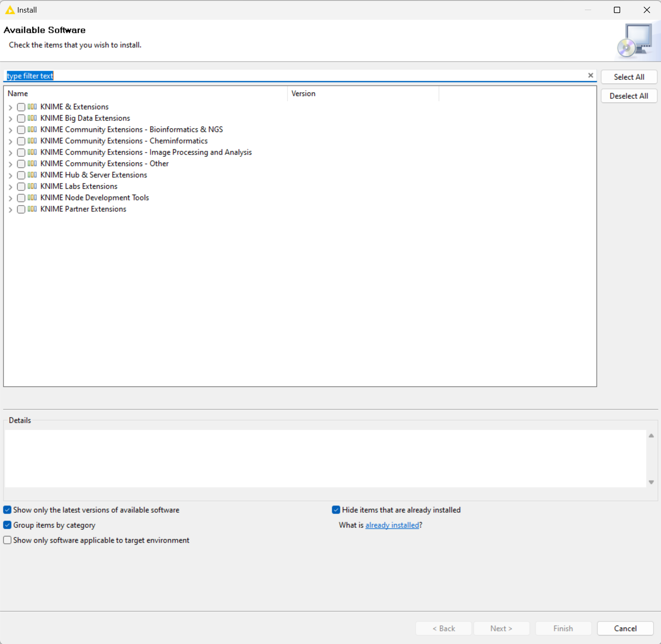The width and height of the screenshot is (661, 644).
Task: Select the KNIME Labs Extensions row text
Action: tap(79, 186)
